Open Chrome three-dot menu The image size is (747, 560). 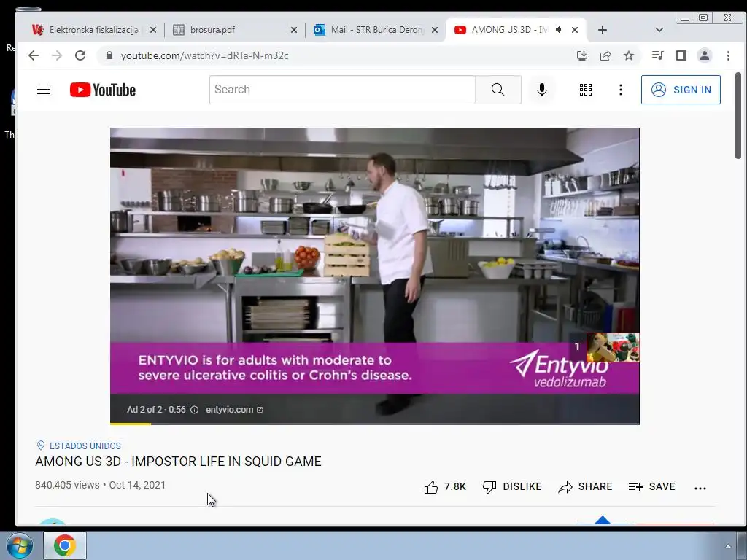pos(728,55)
